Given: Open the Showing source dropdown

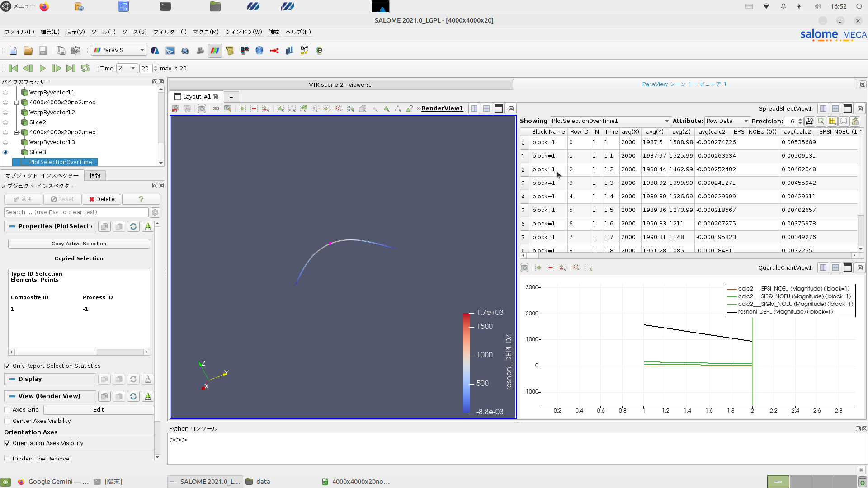Looking at the screenshot, I should pos(610,121).
